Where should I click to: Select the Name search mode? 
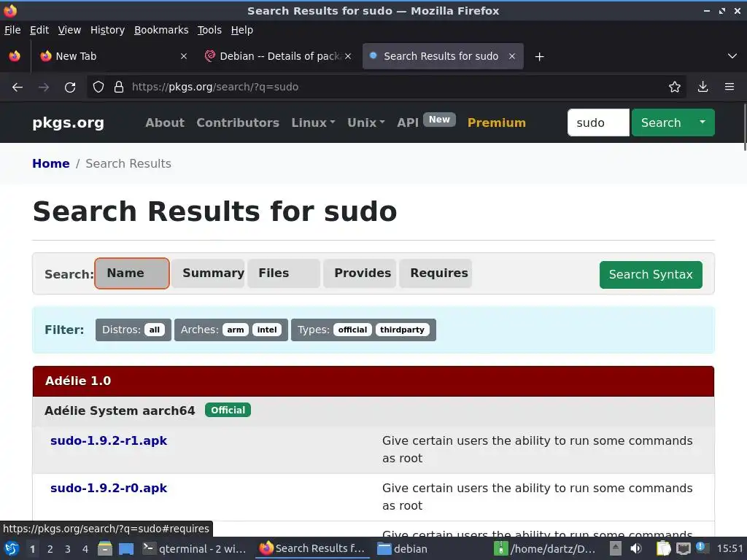tap(132, 273)
